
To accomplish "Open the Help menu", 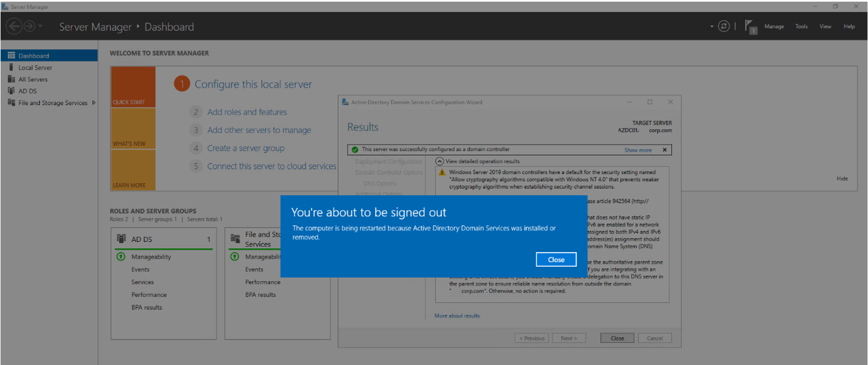I will point(849,26).
